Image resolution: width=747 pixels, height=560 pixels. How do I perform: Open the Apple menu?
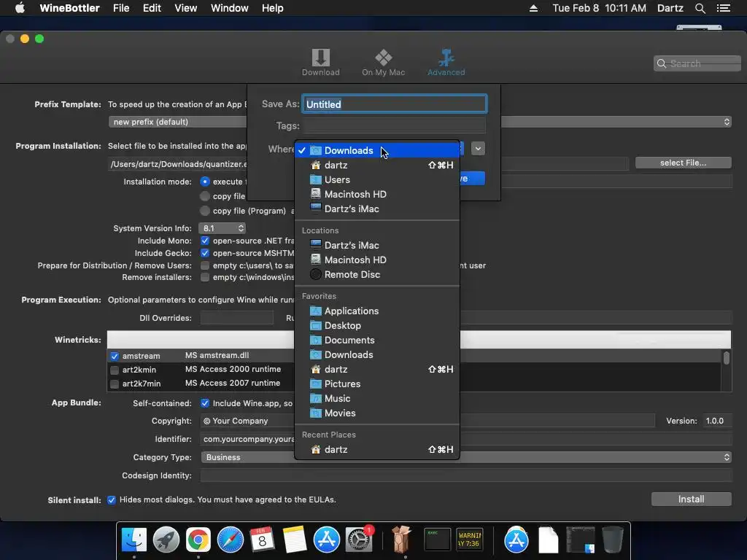point(20,8)
